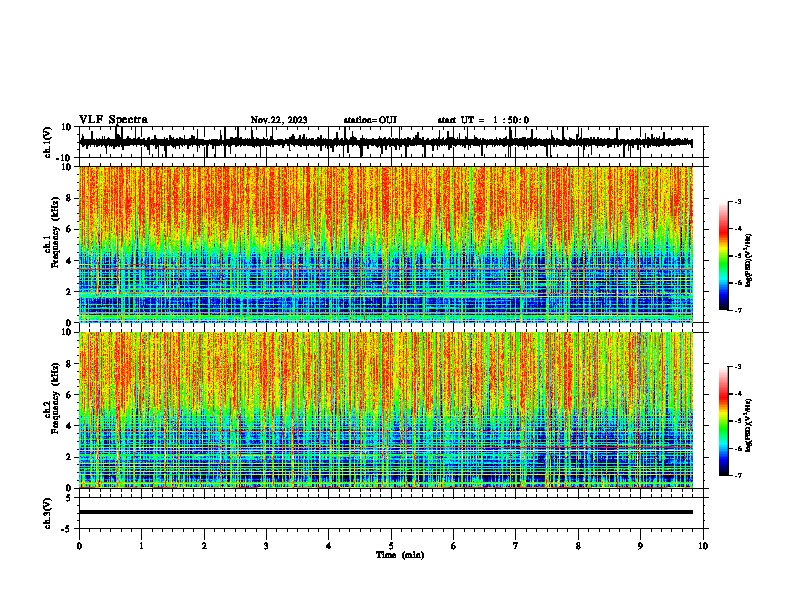Click the ch.2 color scale bar
The image size is (792, 612).
(x=723, y=421)
